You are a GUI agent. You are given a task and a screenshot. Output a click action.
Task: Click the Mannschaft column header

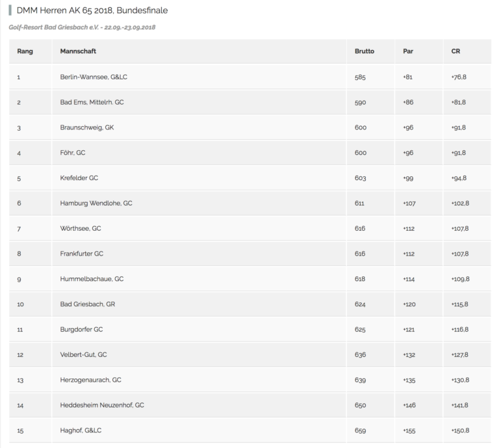tap(78, 51)
